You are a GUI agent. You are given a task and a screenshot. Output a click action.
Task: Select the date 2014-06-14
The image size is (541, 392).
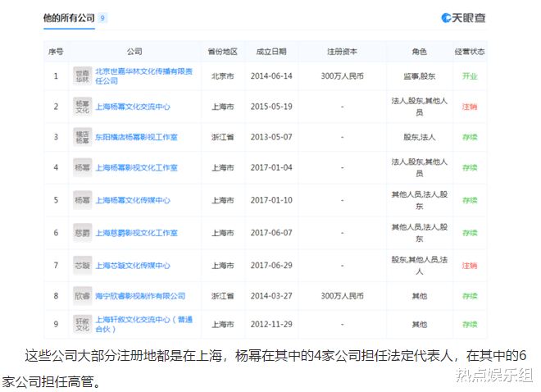(x=271, y=76)
